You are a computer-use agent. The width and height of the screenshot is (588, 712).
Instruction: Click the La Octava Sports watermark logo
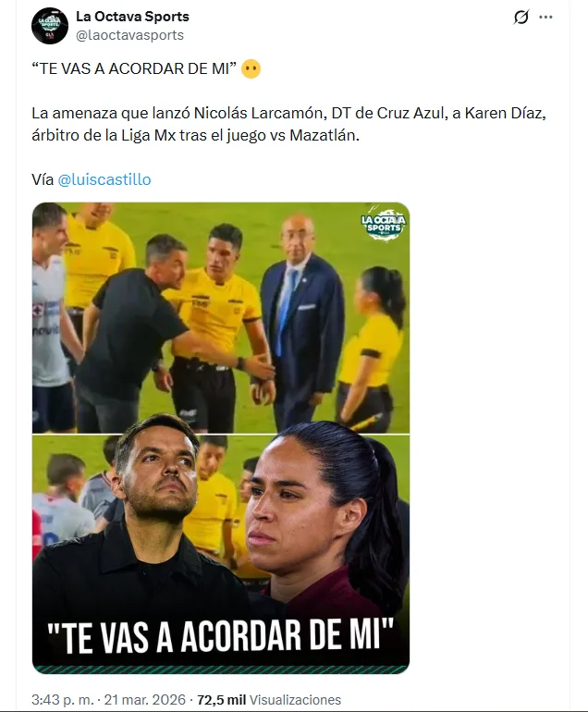coord(384,225)
